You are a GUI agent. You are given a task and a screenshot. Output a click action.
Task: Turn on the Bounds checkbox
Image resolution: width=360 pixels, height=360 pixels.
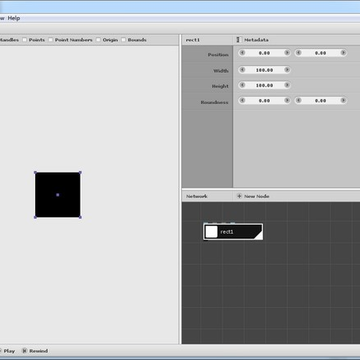coord(124,40)
